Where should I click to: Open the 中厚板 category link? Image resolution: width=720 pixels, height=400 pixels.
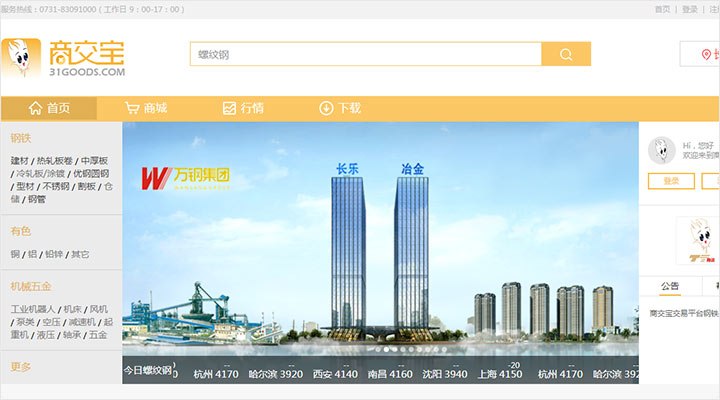click(95, 161)
